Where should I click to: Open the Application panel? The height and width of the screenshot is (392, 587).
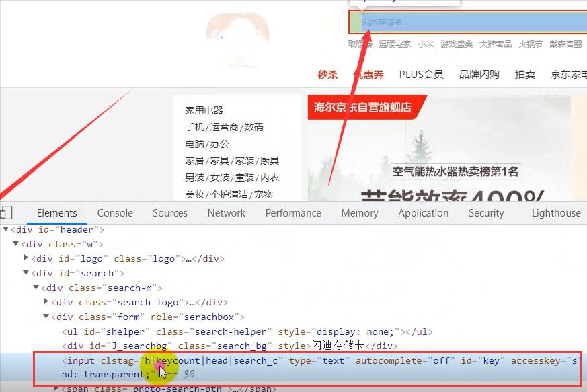[423, 212]
